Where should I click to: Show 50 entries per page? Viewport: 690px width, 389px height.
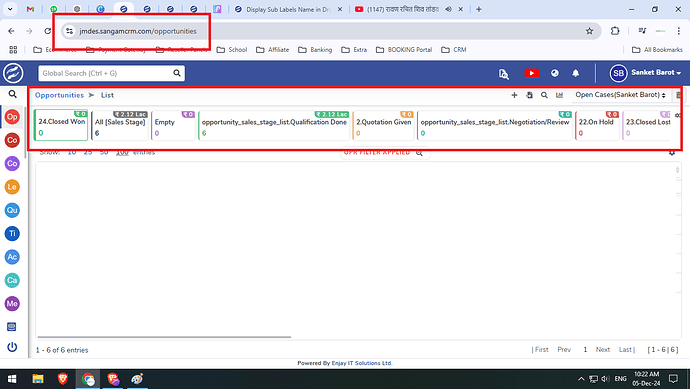104,153
